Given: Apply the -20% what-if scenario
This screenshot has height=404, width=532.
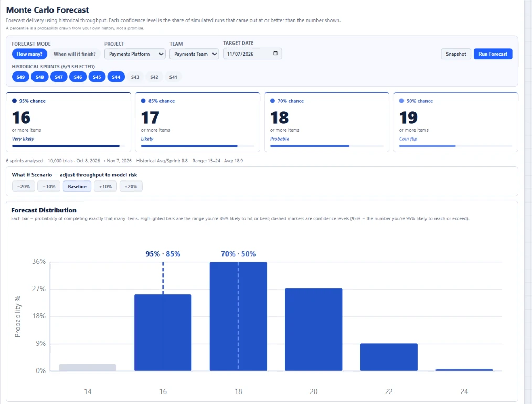Looking at the screenshot, I should pyautogui.click(x=24, y=187).
